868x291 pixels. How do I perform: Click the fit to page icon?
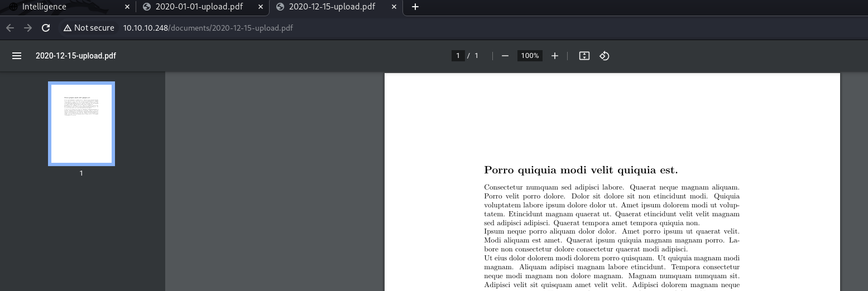pyautogui.click(x=584, y=56)
